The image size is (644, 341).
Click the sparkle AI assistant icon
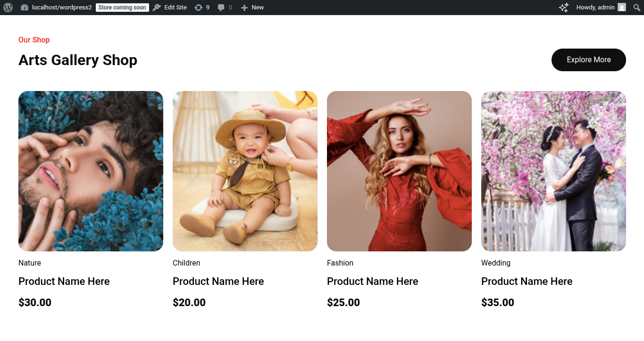click(x=564, y=8)
